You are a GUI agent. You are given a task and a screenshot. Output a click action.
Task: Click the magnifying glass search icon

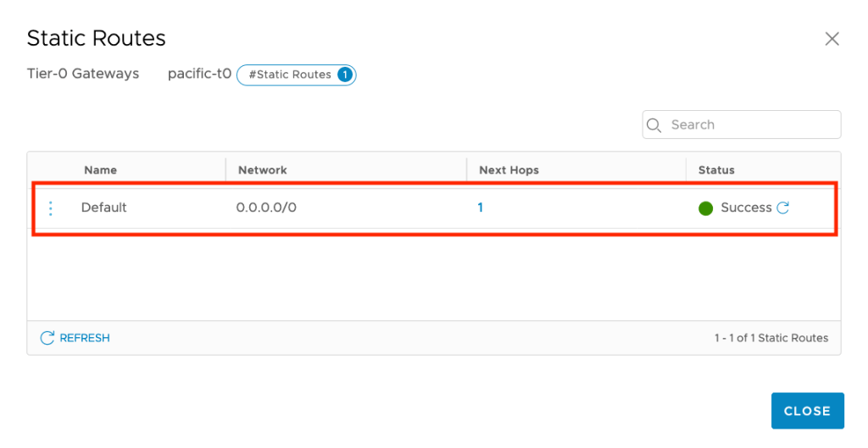click(x=654, y=125)
